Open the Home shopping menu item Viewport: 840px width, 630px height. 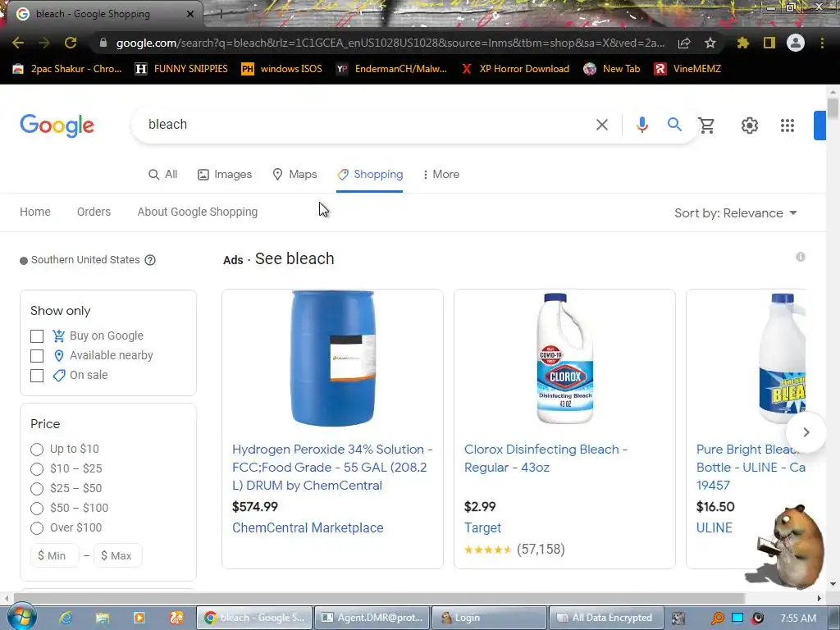(x=35, y=212)
